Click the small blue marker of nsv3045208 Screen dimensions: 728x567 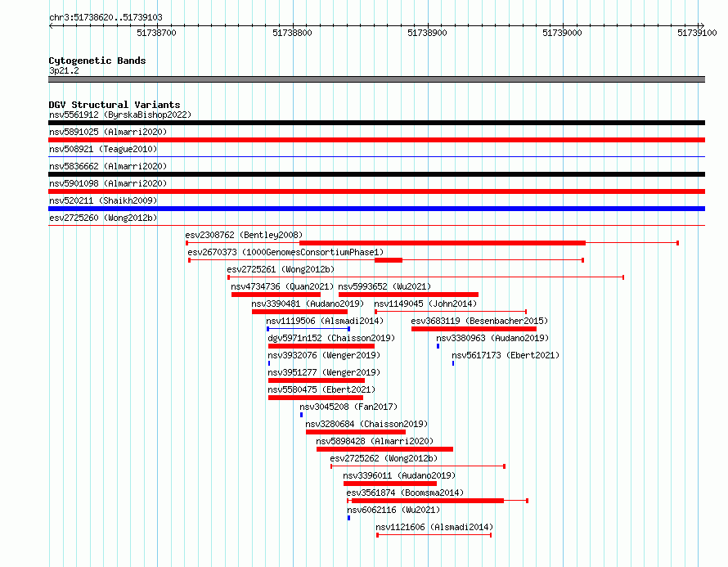tap(301, 415)
